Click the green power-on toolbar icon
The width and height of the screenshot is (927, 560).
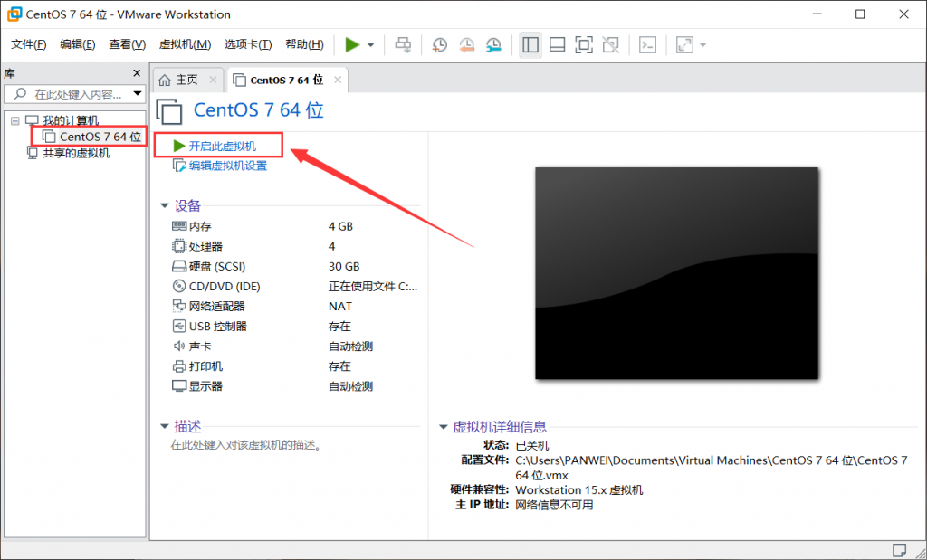[352, 45]
